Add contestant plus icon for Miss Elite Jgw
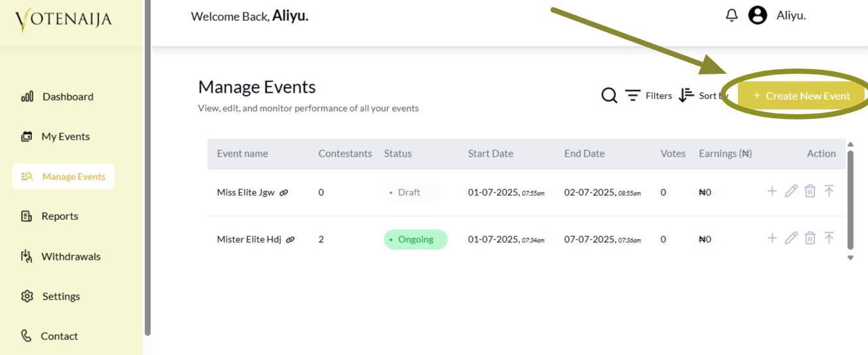 point(772,191)
